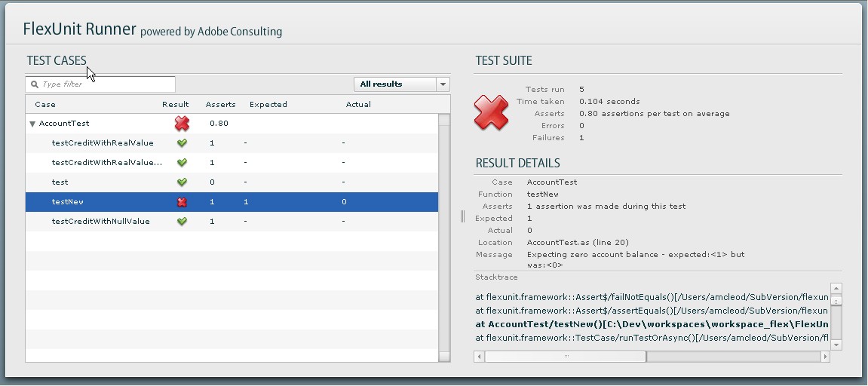The height and width of the screenshot is (386, 868).
Task: Click the stacktrace scroll up arrow
Action: (836, 288)
